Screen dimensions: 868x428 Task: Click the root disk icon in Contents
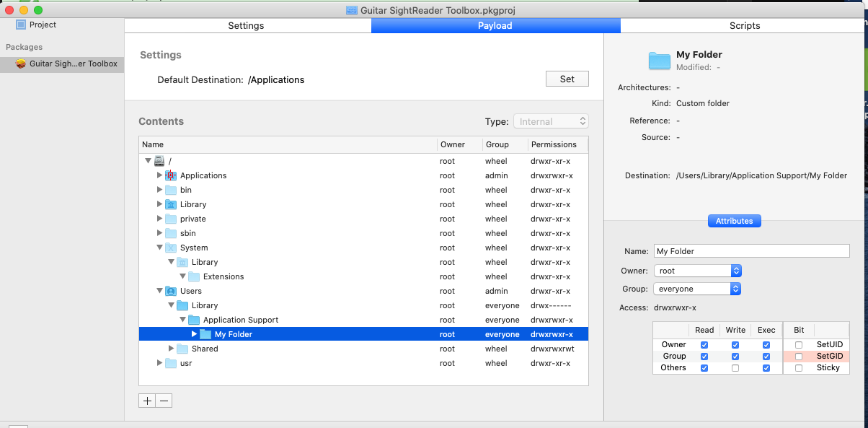tap(159, 161)
